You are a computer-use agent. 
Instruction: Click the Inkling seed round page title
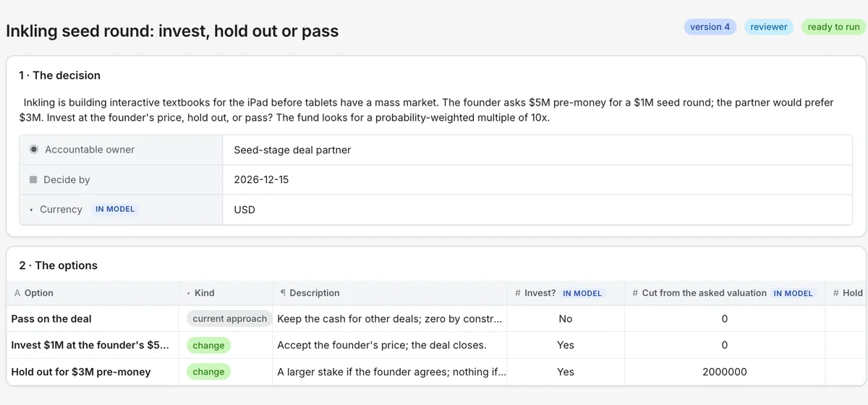pos(172,31)
